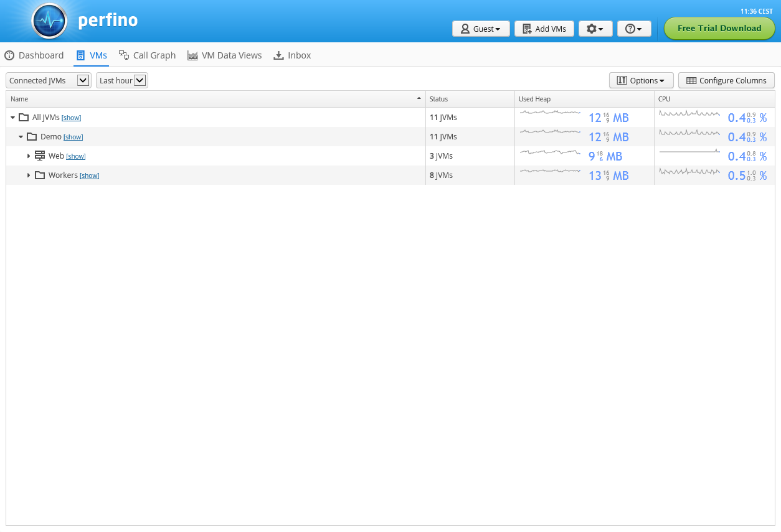Click the Call Graph tab icon
The height and width of the screenshot is (532, 781).
[124, 55]
